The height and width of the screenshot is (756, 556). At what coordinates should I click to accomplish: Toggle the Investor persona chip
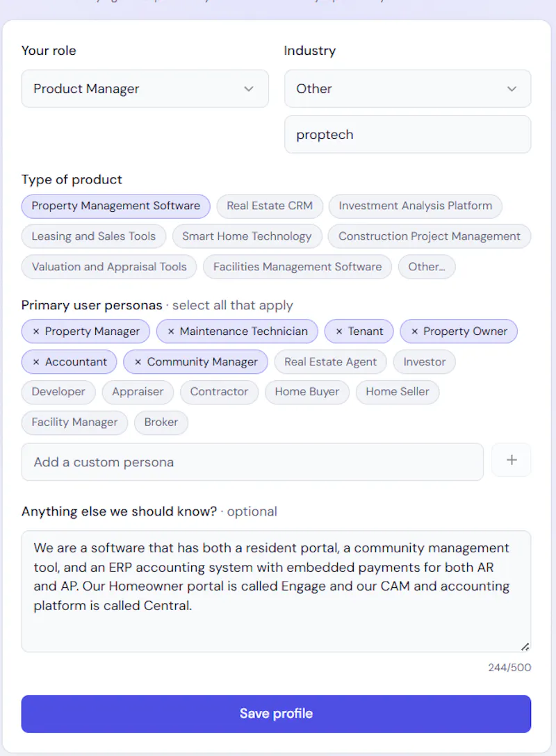coord(425,362)
